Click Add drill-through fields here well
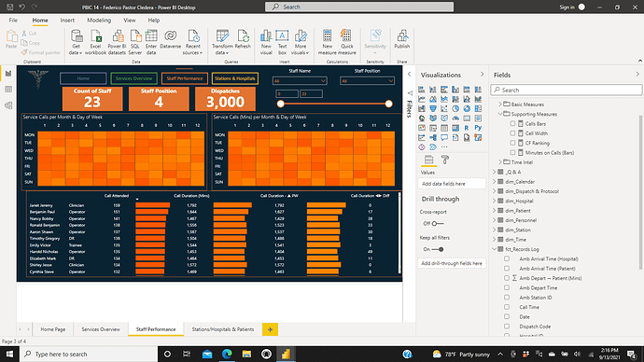The width and height of the screenshot is (644, 362). click(x=452, y=263)
